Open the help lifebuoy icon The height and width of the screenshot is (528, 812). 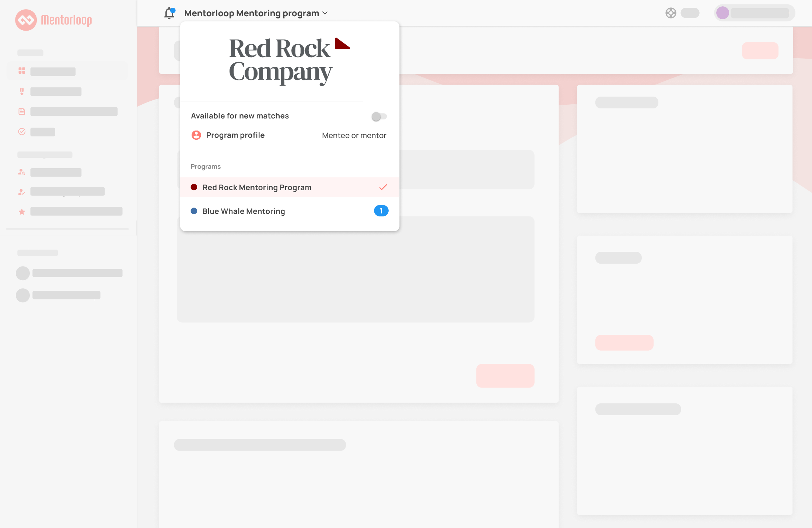[x=671, y=13]
